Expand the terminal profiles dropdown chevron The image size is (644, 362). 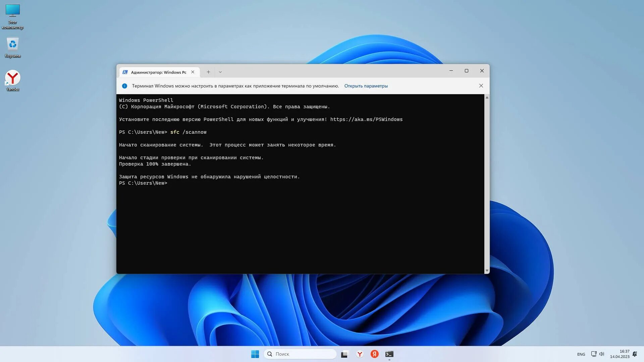coord(220,72)
